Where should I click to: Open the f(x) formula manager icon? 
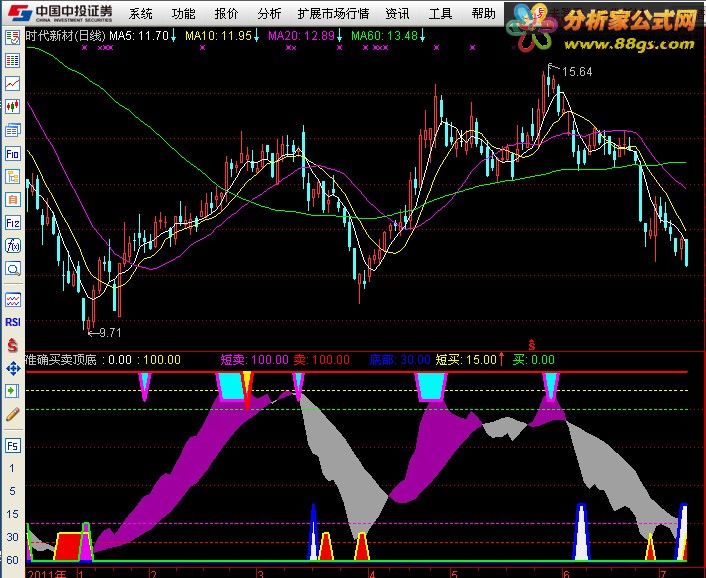tap(13, 246)
